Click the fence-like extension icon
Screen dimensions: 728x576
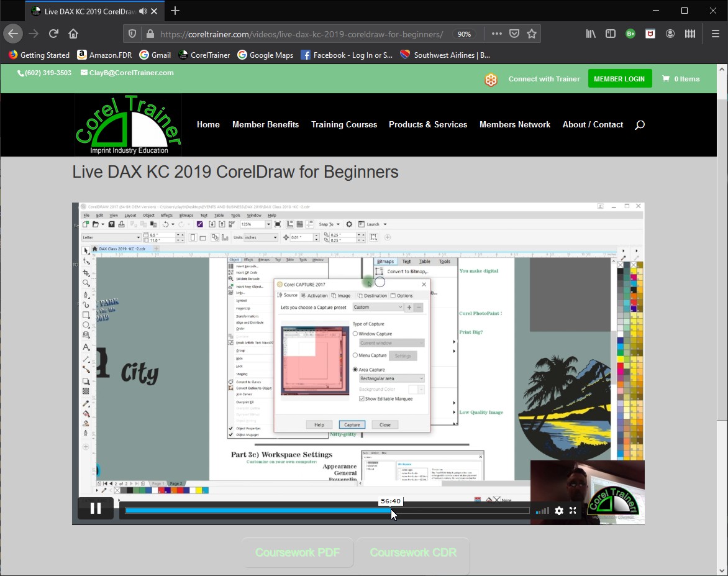(x=690, y=34)
